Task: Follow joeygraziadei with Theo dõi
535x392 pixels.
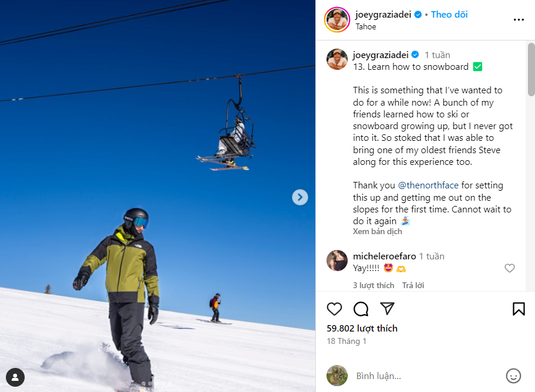Action: point(449,14)
